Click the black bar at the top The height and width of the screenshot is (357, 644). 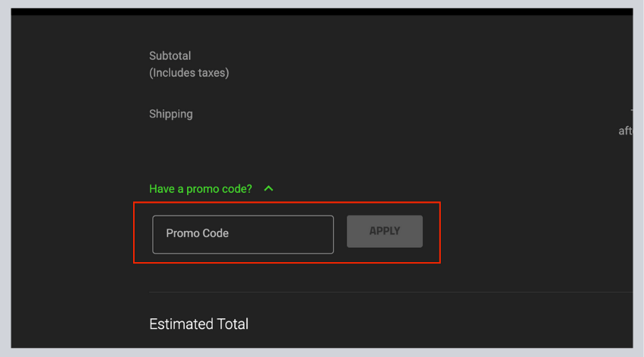(322, 11)
